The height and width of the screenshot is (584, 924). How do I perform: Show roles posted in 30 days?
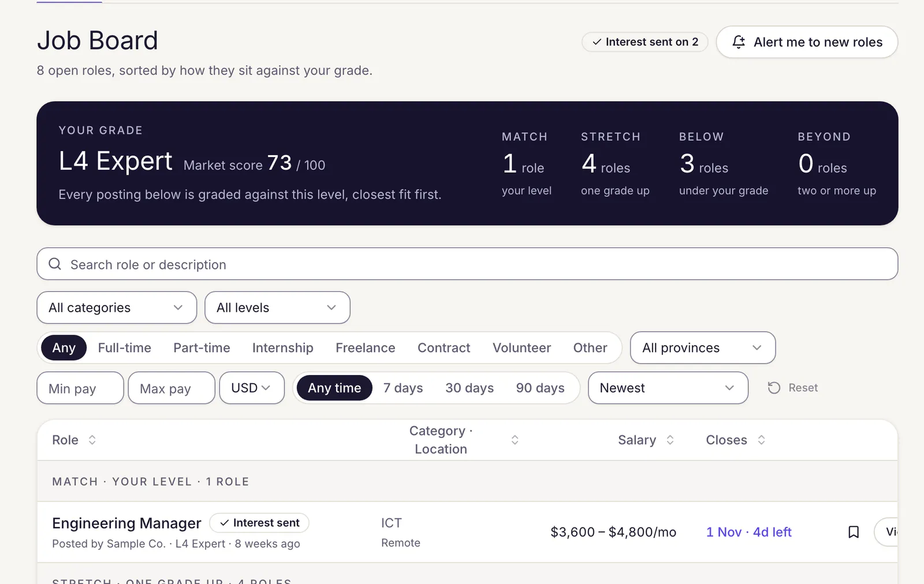(x=470, y=388)
